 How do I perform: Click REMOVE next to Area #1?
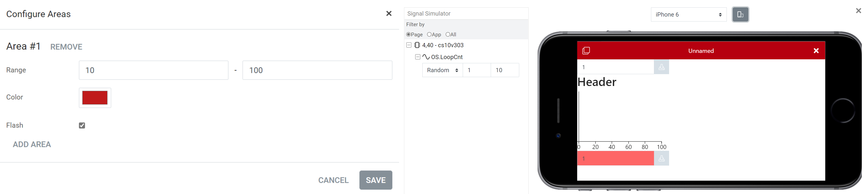tap(66, 47)
